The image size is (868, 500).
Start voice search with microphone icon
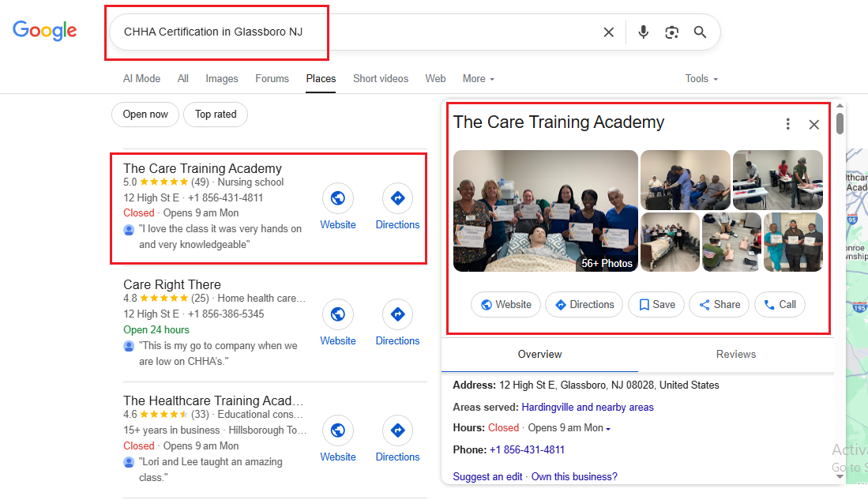tap(644, 32)
